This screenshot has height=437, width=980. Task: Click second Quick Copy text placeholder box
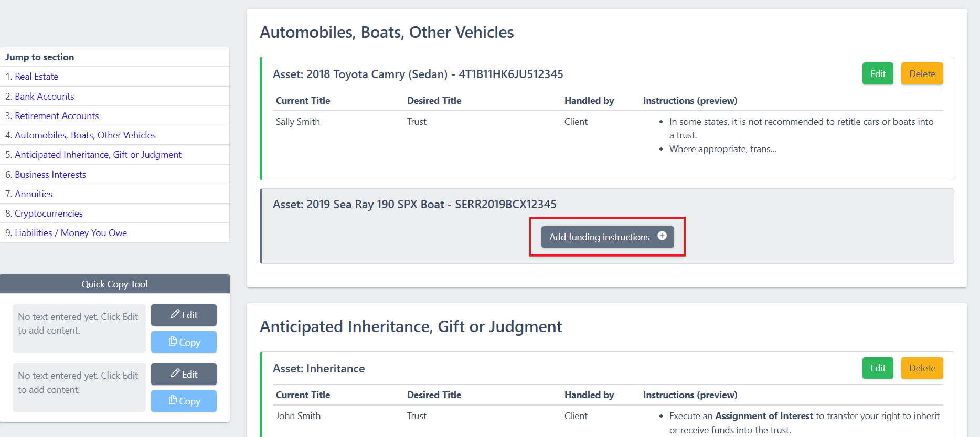79,387
